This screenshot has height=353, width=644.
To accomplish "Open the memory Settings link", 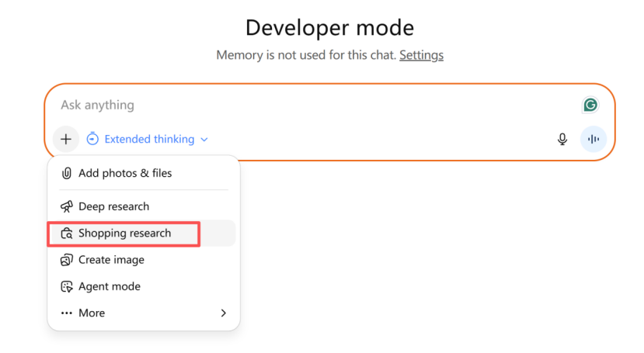I will [421, 55].
